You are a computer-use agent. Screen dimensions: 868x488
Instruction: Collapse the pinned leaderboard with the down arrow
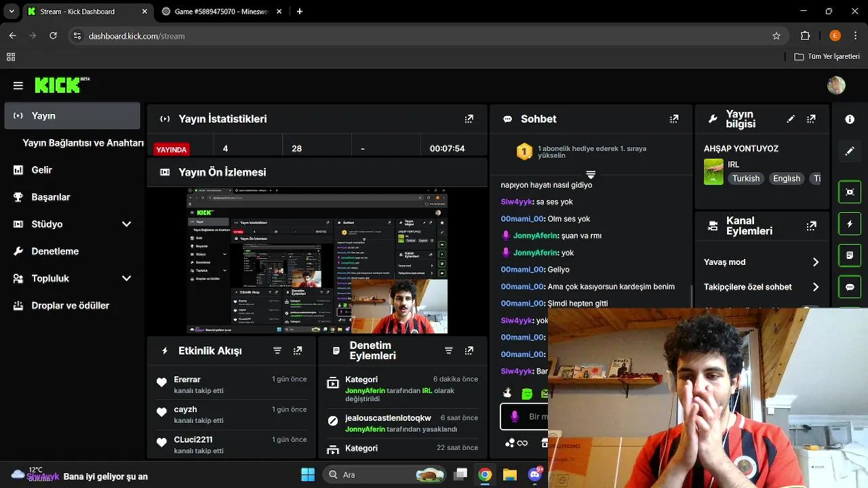tap(591, 175)
